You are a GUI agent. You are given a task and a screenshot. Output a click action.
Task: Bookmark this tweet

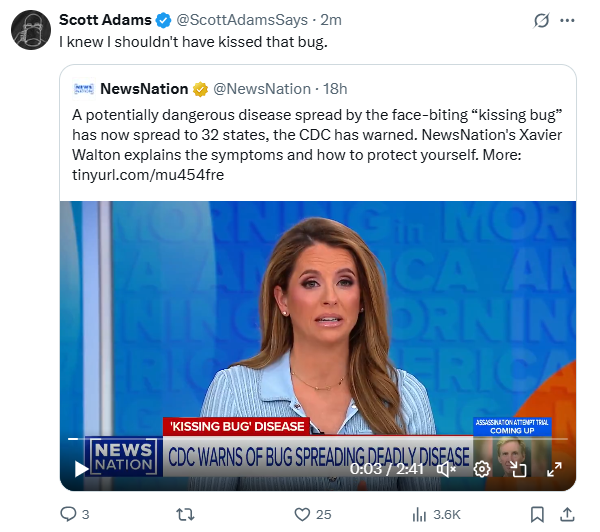(x=537, y=514)
